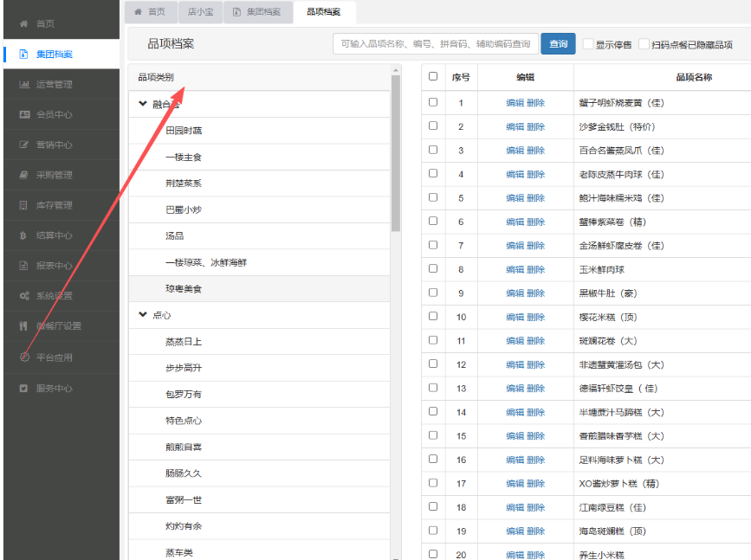Click the 营销中心 edit icon in sidebar
Screen dimensions: 751x560
[x=24, y=145]
